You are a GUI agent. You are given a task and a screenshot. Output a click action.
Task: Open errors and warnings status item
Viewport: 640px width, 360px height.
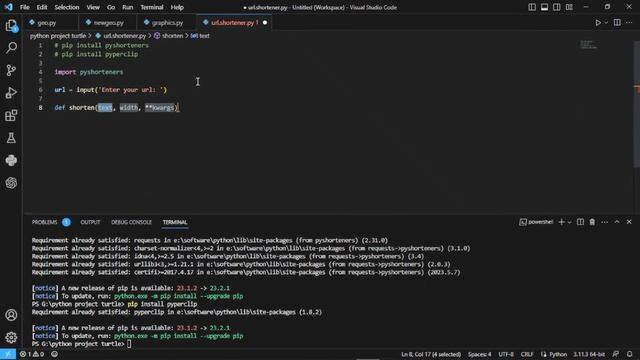point(32,354)
